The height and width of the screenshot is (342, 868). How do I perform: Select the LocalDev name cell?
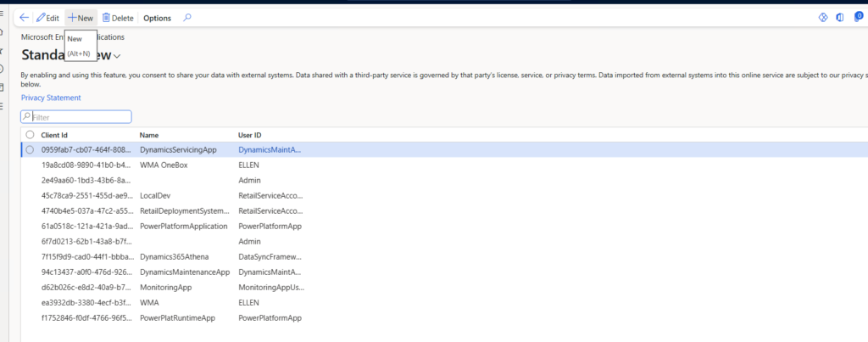pyautogui.click(x=154, y=196)
